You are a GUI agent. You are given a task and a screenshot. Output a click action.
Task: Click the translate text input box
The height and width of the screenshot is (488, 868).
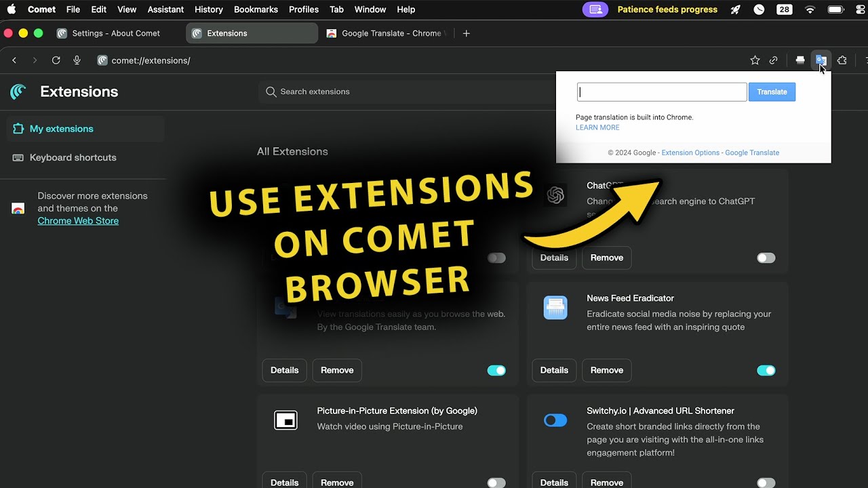662,92
